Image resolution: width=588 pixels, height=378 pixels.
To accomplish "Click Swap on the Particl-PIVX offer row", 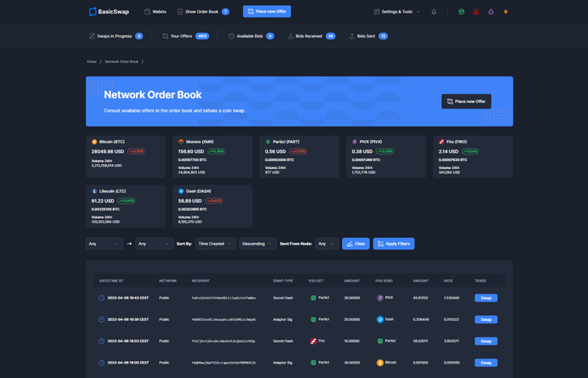I will [x=485, y=298].
